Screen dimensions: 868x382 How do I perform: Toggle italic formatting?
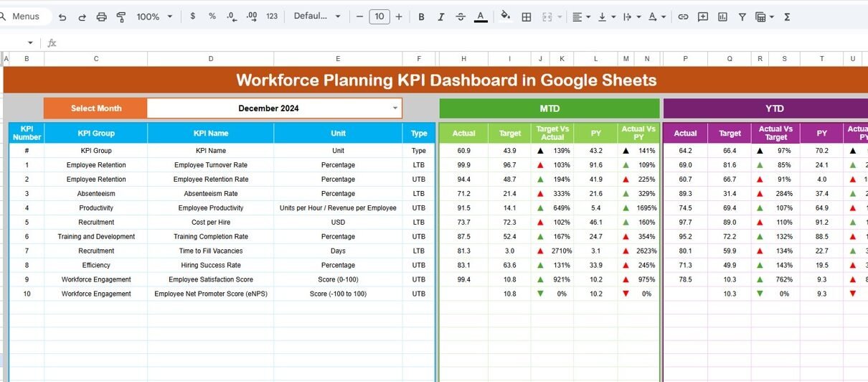click(x=440, y=17)
